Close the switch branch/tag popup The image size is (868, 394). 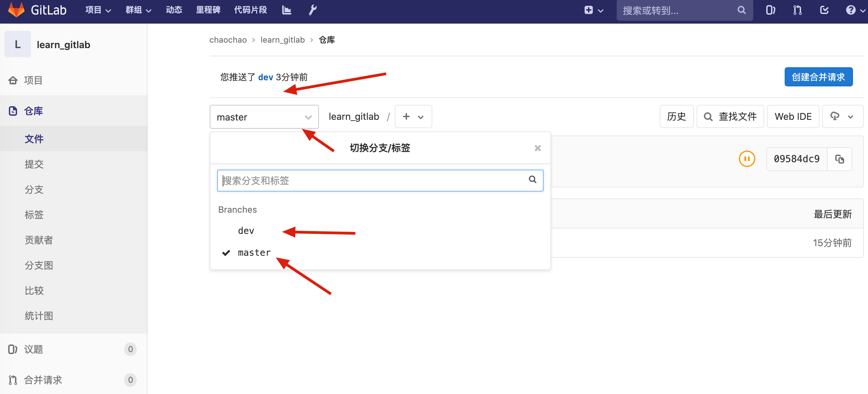537,148
